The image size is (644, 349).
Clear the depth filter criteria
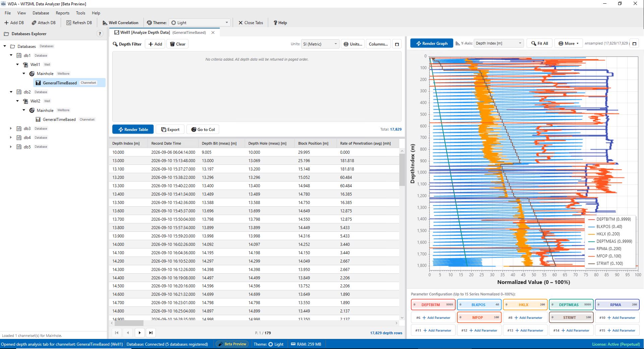(178, 44)
